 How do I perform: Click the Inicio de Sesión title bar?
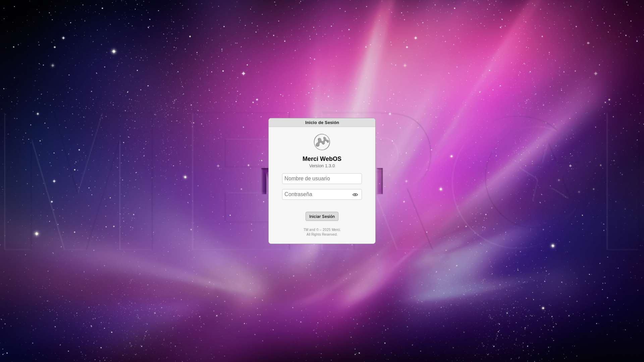coord(322,123)
